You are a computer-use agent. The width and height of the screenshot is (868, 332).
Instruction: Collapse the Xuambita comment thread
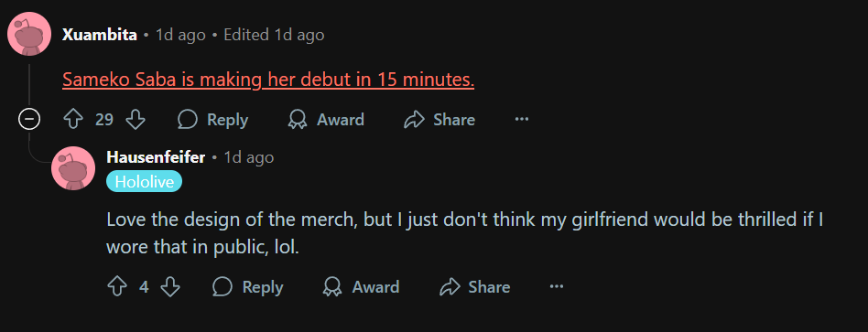click(28, 120)
